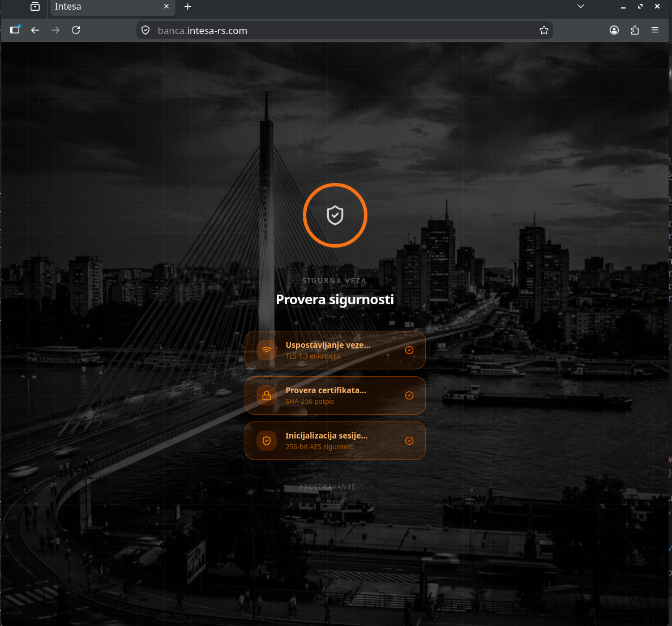Open the extensions puzzle icon
This screenshot has width=672, height=626.
(635, 31)
